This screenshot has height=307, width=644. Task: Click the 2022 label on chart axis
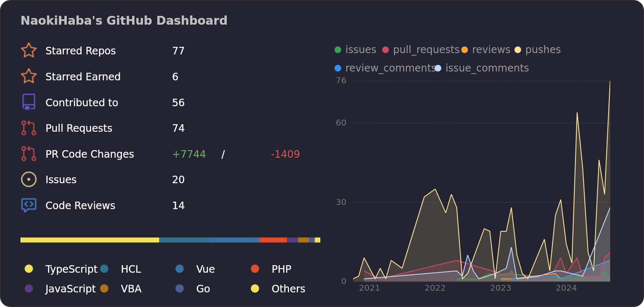pos(435,288)
